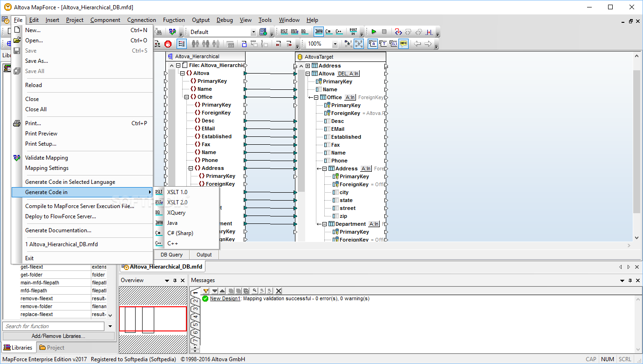Click the navigate Forward arrow icon
Viewport: 643px width, 364px height.
(x=428, y=44)
